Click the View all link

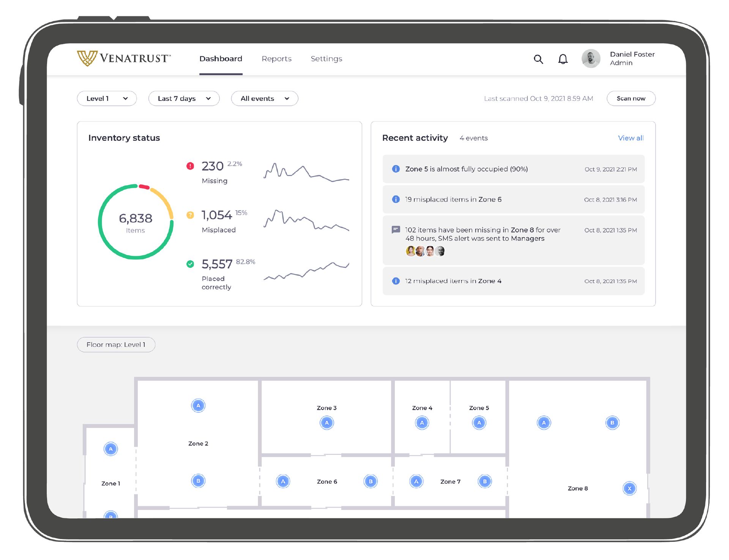[x=630, y=138]
